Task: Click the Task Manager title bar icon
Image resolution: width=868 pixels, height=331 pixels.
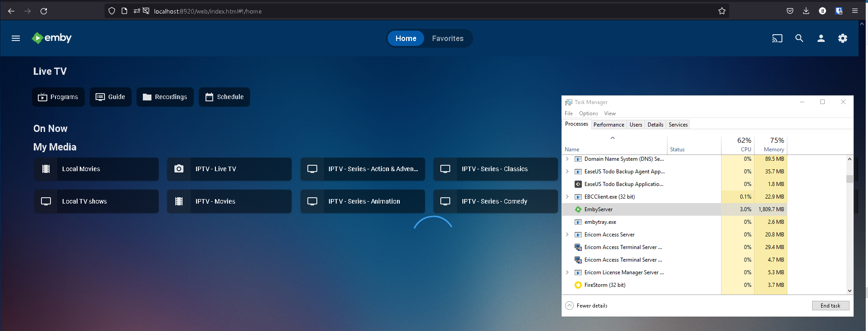Action: [x=569, y=102]
